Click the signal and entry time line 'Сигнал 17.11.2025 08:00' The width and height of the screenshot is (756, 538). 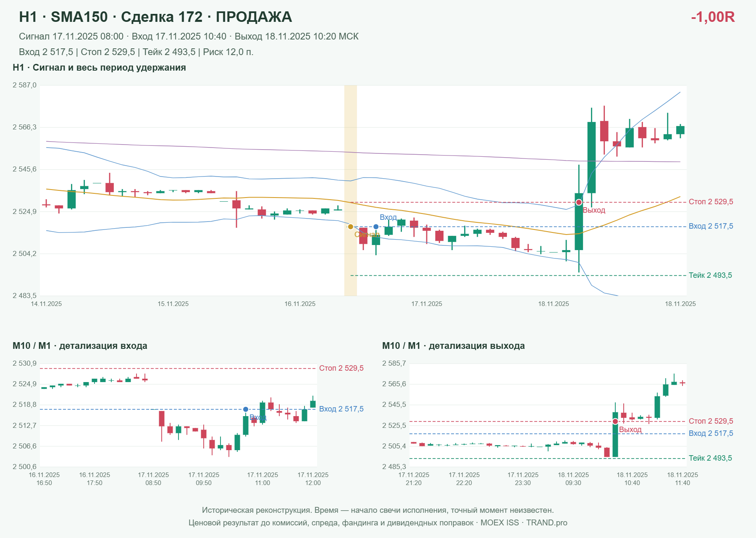[x=189, y=37]
